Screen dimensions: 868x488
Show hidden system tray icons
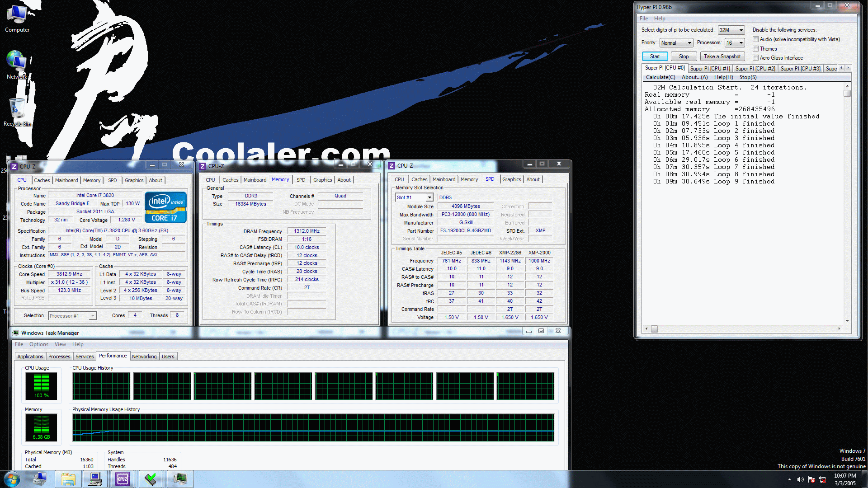(x=789, y=479)
